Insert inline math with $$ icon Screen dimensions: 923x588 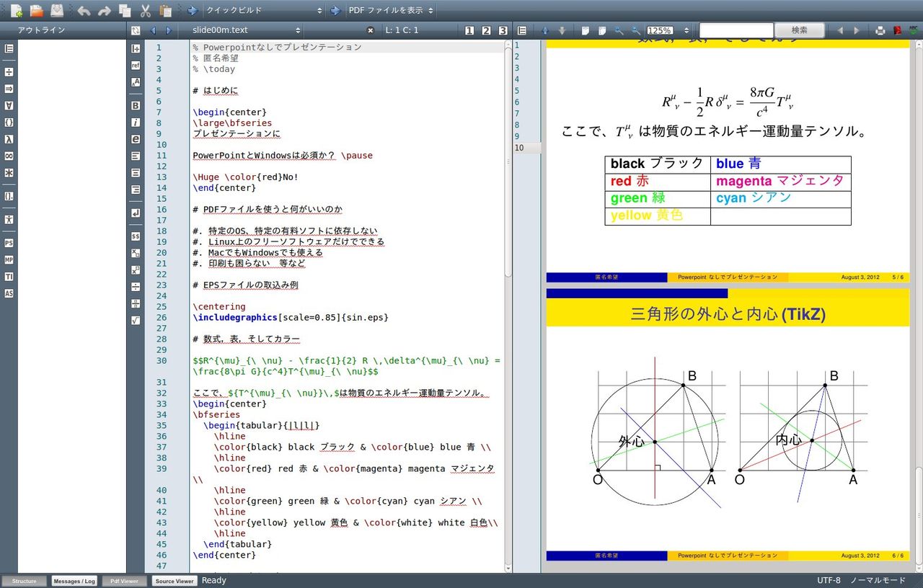(136, 236)
